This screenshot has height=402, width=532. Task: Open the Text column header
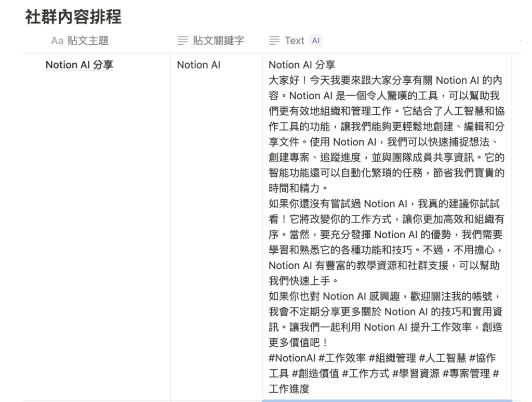[295, 41]
